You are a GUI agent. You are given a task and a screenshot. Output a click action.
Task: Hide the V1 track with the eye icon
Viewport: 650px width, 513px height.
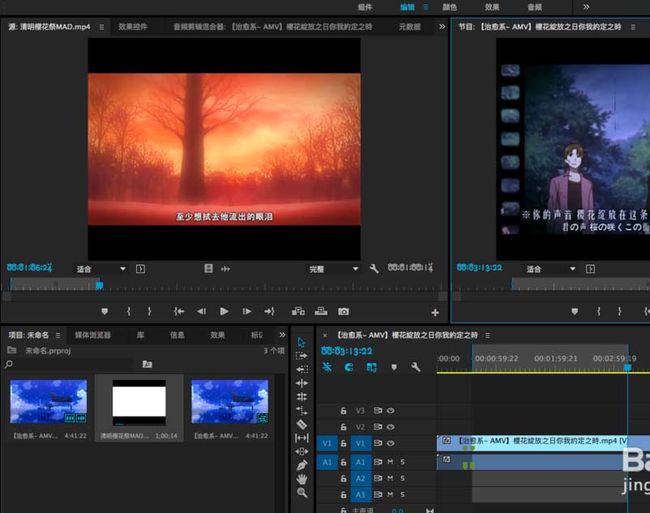390,443
